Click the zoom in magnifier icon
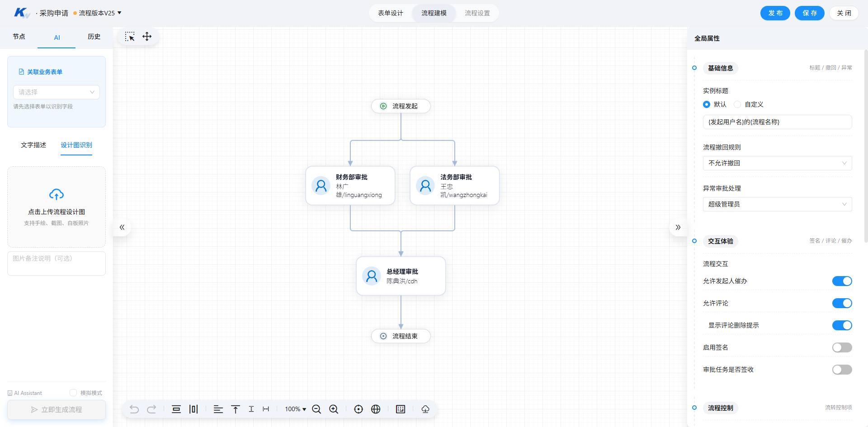Image resolution: width=868 pixels, height=427 pixels. [x=334, y=409]
